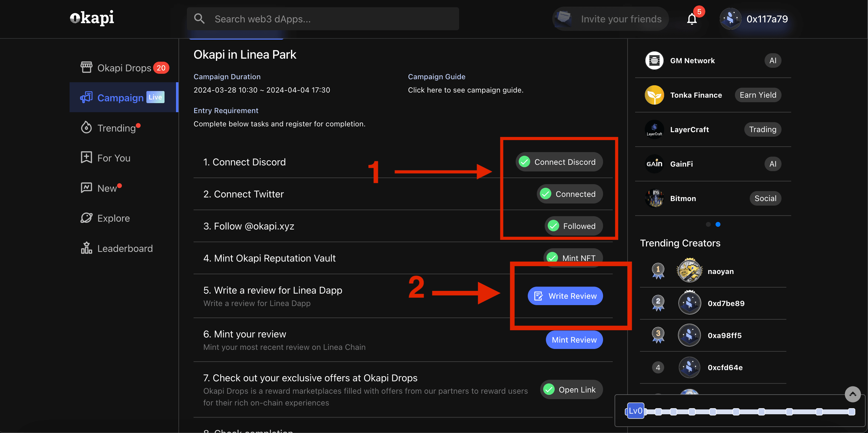Click the Okapi in Linea Park title

click(x=245, y=55)
